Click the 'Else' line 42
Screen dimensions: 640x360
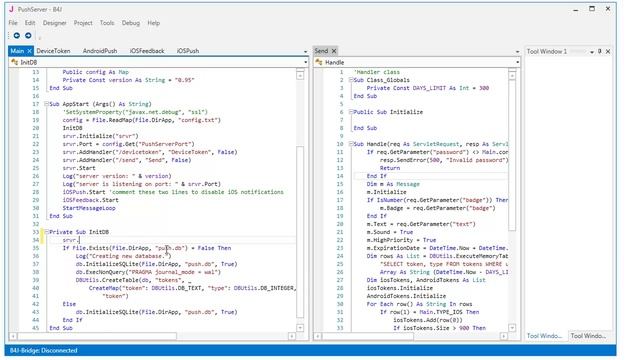pyautogui.click(x=69, y=304)
